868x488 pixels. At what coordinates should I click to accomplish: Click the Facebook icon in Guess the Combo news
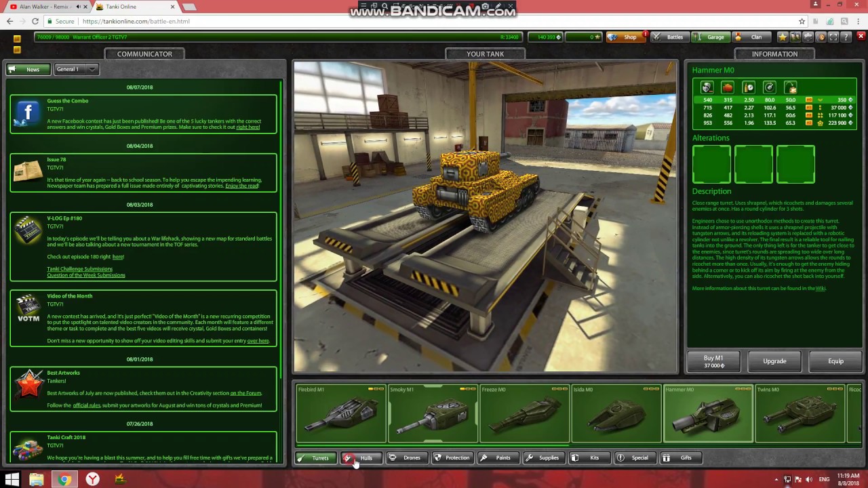(28, 113)
